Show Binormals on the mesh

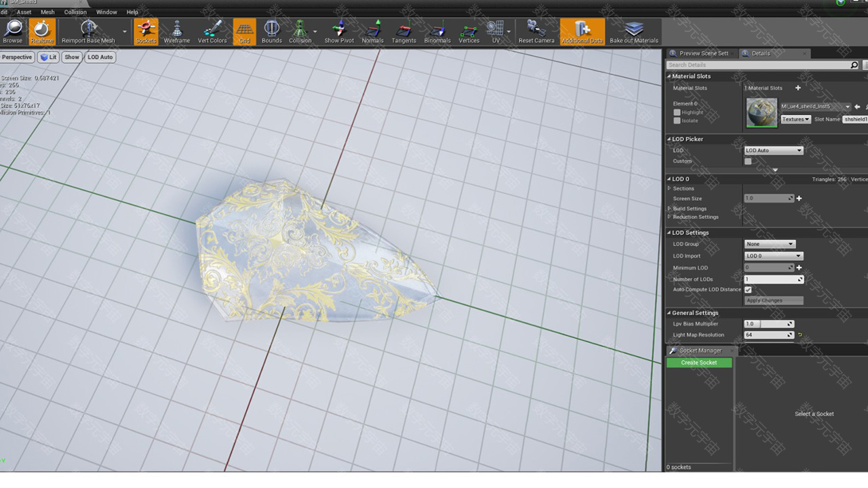coord(437,31)
